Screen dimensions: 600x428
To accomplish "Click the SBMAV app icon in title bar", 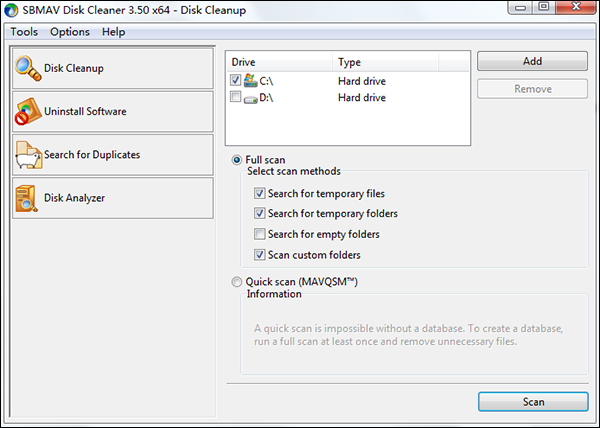I will click(11, 10).
